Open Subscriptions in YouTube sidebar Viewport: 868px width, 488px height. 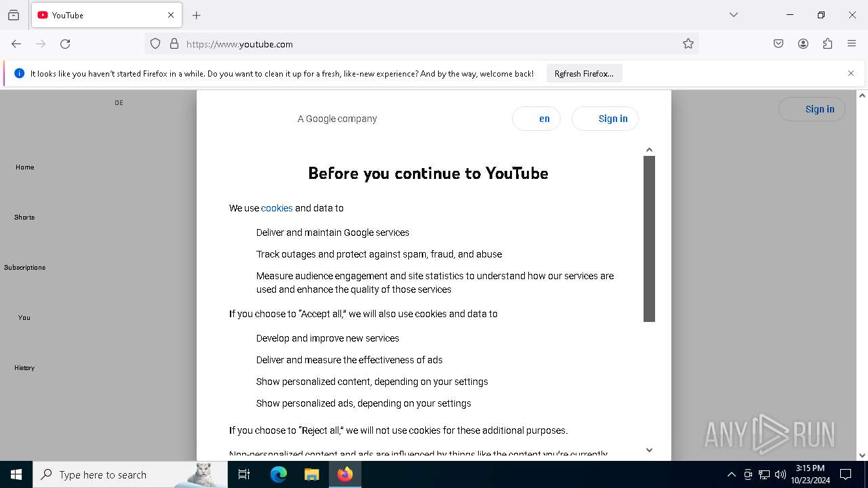tap(25, 267)
